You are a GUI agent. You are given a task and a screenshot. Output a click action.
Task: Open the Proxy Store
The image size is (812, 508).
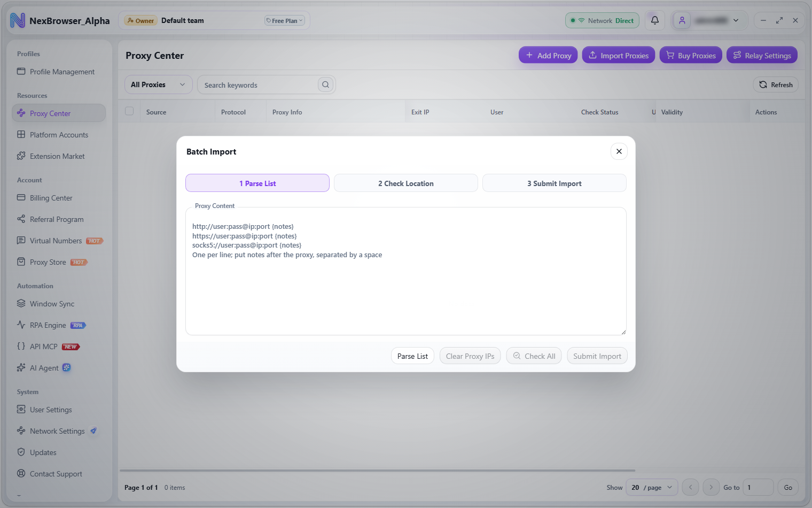tap(59, 262)
